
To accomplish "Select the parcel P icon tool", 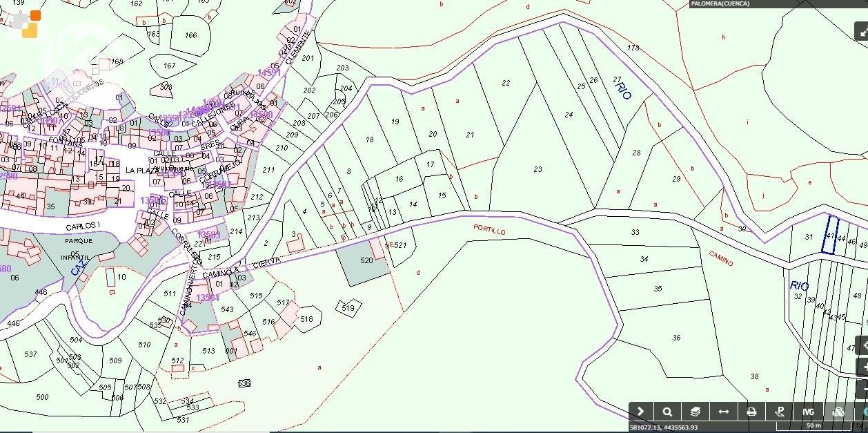I will click(x=780, y=412).
